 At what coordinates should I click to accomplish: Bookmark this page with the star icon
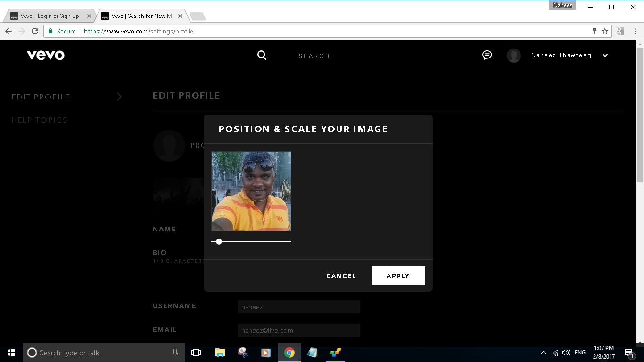[605, 31]
